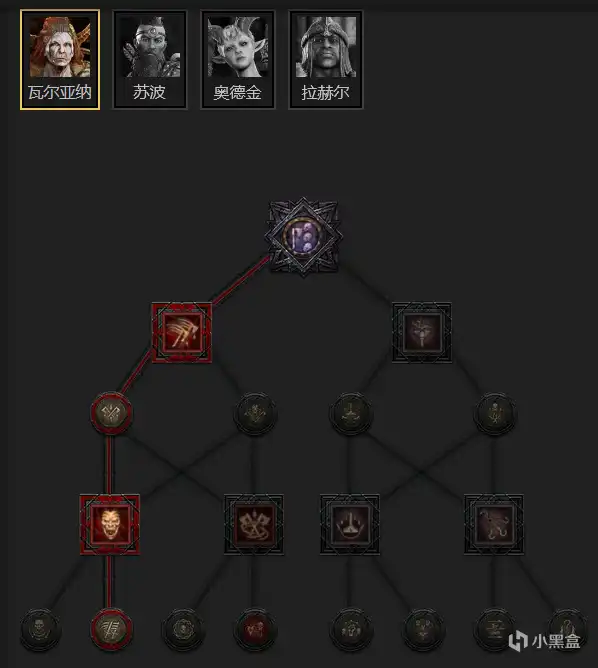Click the active crossed axes passive node
598x668 pixels.
111,413
